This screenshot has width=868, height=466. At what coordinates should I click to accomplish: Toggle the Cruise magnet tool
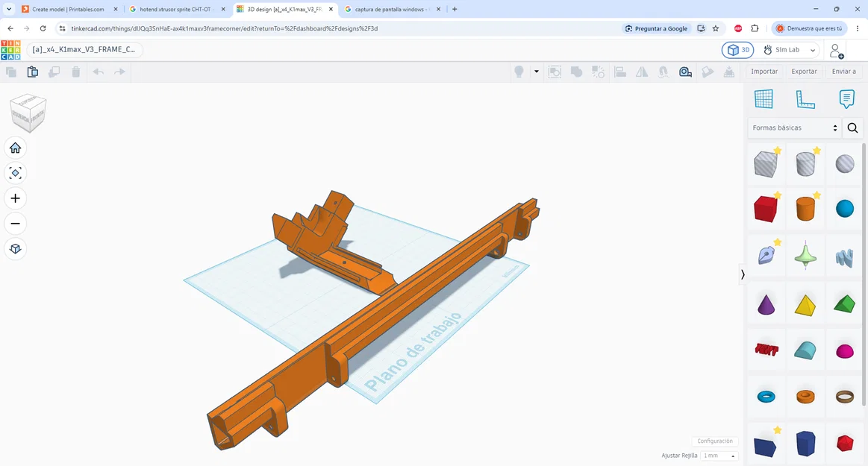click(x=664, y=72)
